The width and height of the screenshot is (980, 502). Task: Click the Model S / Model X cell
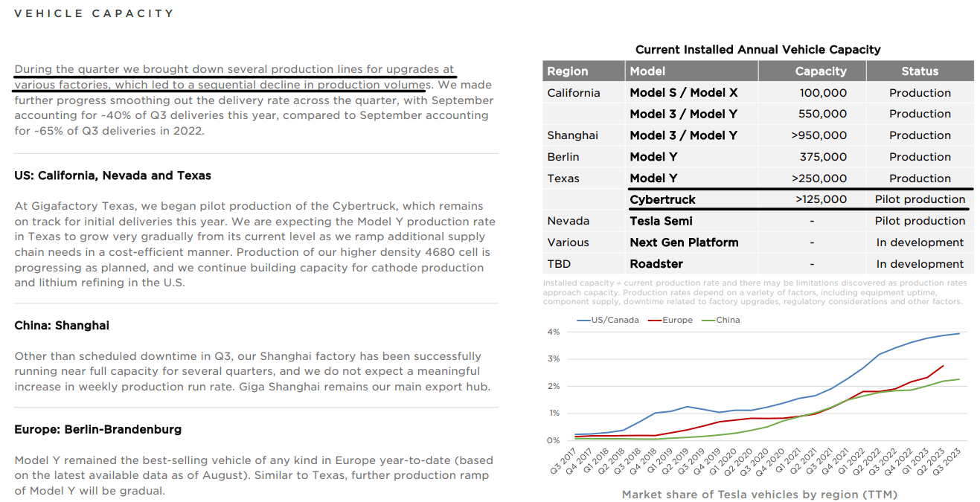(683, 93)
